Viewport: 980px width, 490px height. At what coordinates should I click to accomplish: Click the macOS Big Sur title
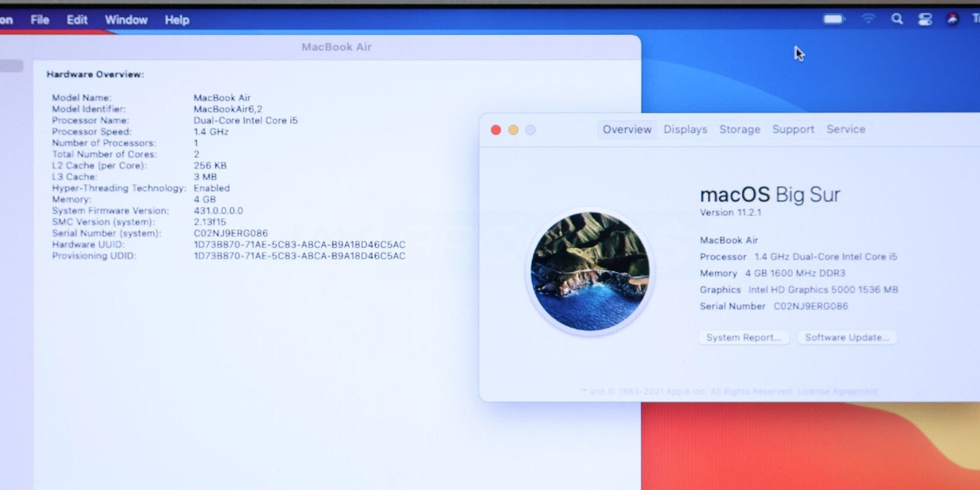[x=770, y=195]
